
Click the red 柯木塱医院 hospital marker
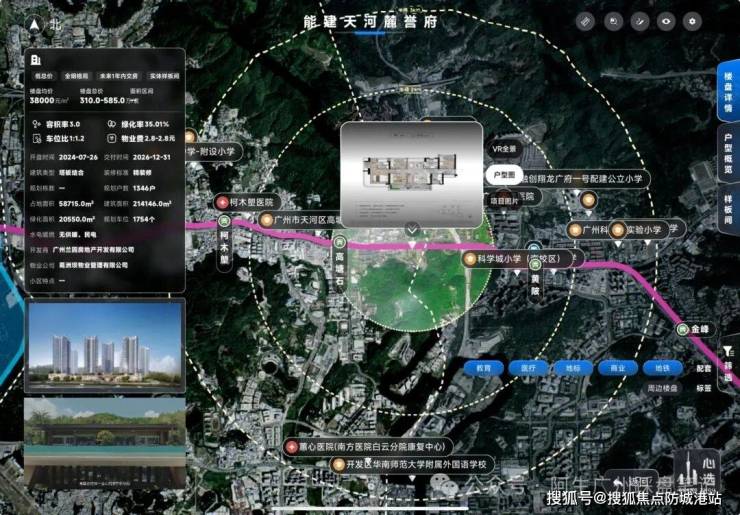tap(222, 203)
